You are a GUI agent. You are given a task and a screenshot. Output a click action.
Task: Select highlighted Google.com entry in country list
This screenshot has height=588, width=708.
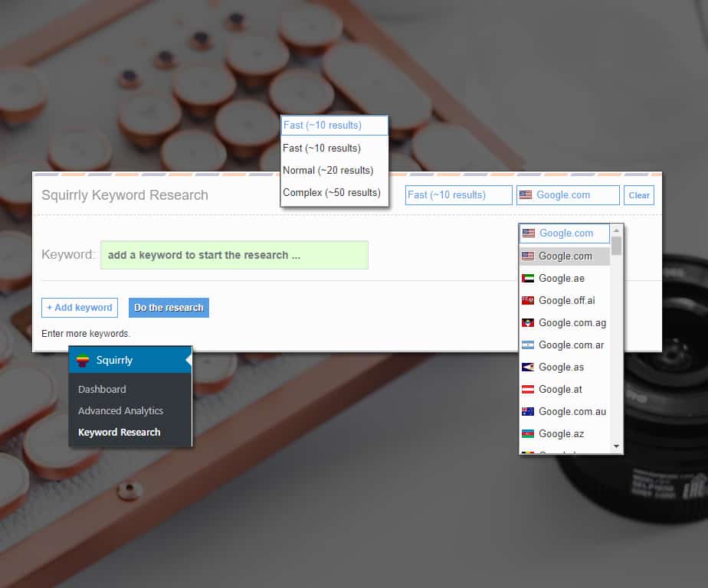click(x=565, y=256)
